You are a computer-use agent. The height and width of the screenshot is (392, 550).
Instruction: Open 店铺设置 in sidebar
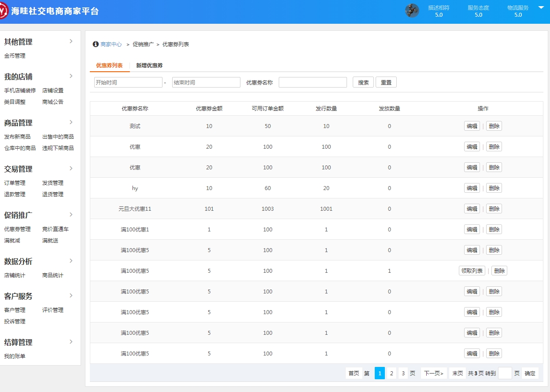53,91
